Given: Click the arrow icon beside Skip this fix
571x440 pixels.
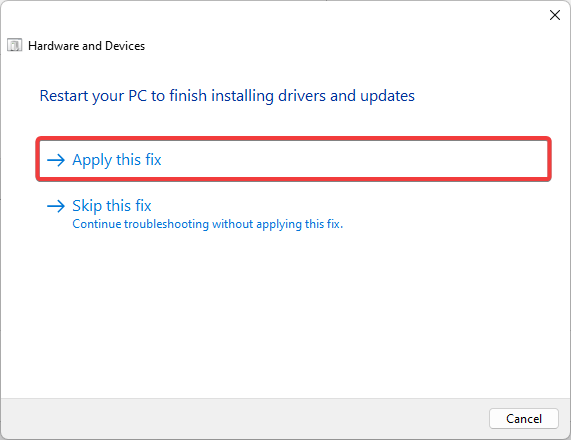Looking at the screenshot, I should (56, 206).
